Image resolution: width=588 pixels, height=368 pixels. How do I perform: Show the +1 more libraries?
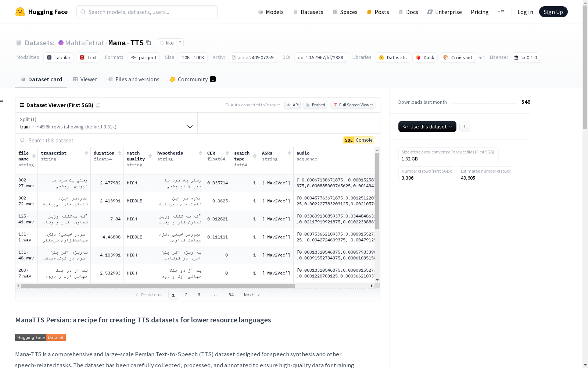click(x=482, y=57)
